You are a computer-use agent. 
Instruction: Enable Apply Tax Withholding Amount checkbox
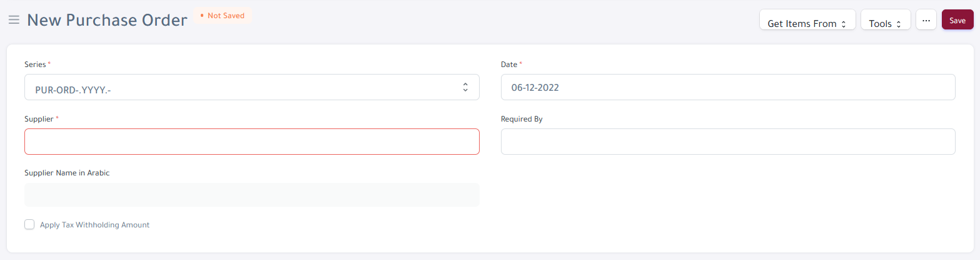point(29,224)
